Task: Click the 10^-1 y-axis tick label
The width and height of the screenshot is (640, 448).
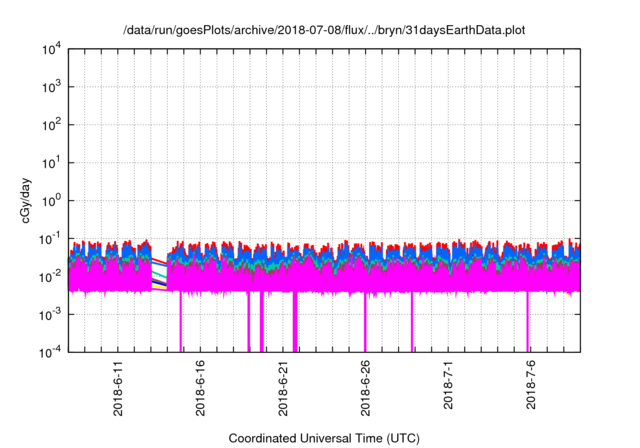Action: 50,238
